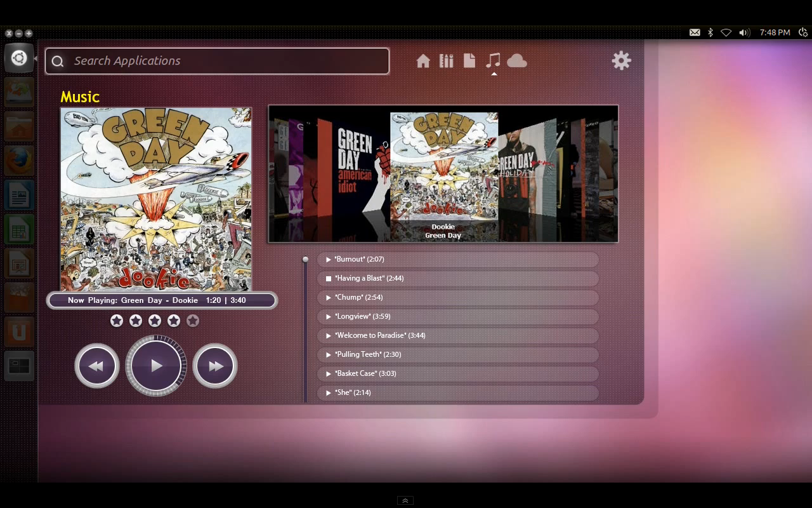812x508 pixels.
Task: Click the search magnifier icon
Action: coord(58,61)
